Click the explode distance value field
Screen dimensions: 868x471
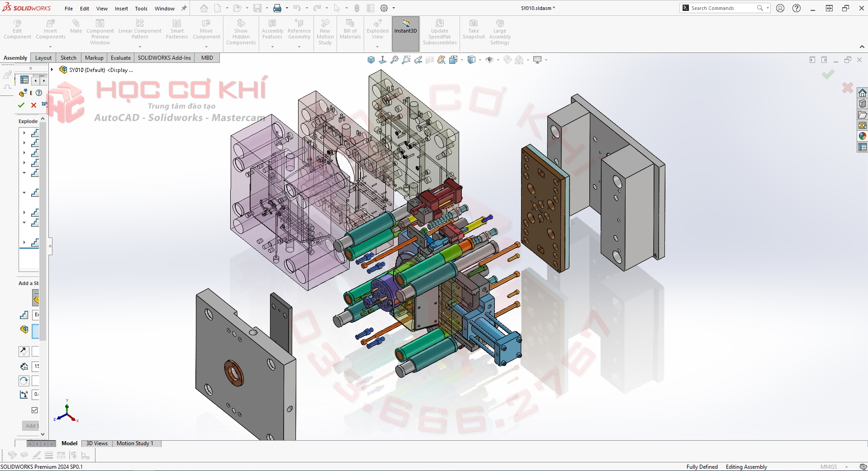(36, 366)
